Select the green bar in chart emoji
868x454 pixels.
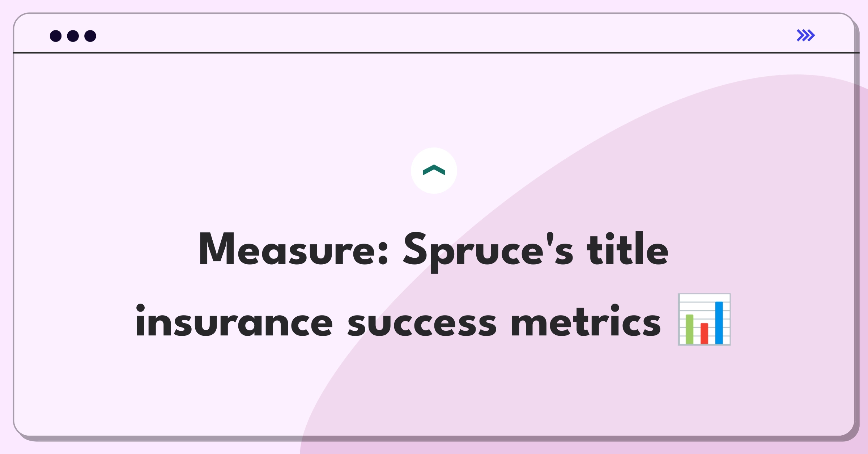click(690, 329)
